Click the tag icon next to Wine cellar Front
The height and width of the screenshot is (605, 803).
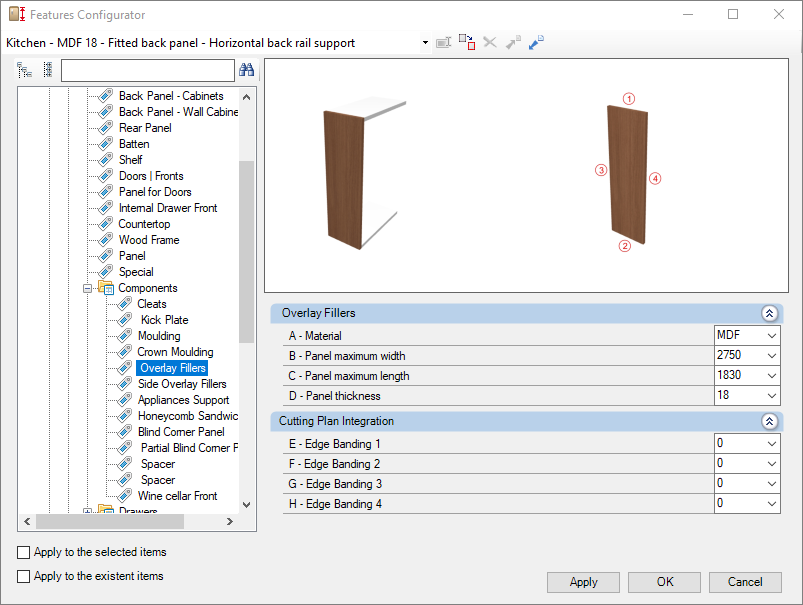124,495
